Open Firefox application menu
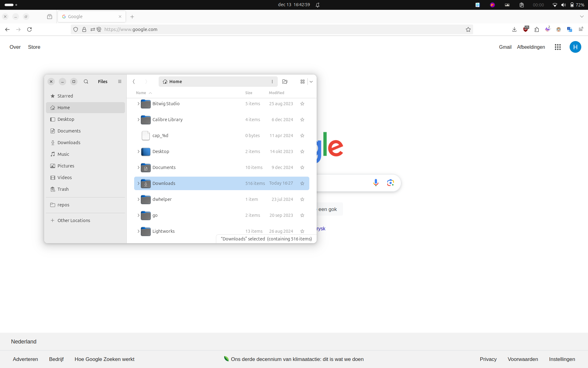This screenshot has width=588, height=368. [x=581, y=29]
